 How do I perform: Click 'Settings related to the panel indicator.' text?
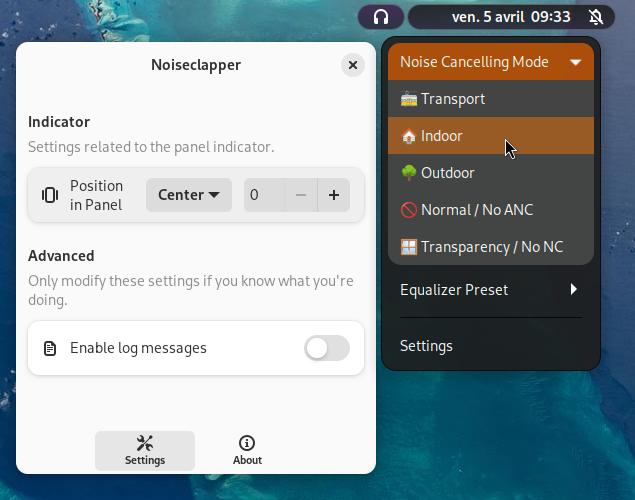coord(151,147)
